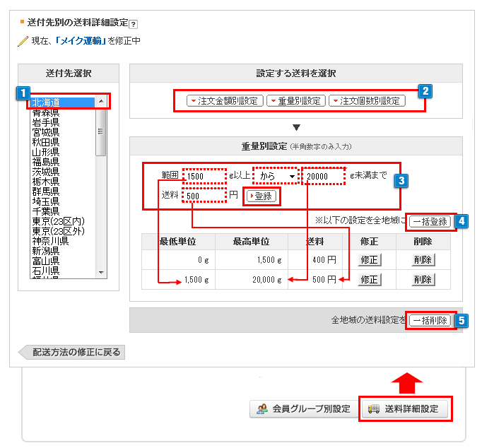
Task: Open 注文個数別設定 shipping setting
Action: point(366,101)
